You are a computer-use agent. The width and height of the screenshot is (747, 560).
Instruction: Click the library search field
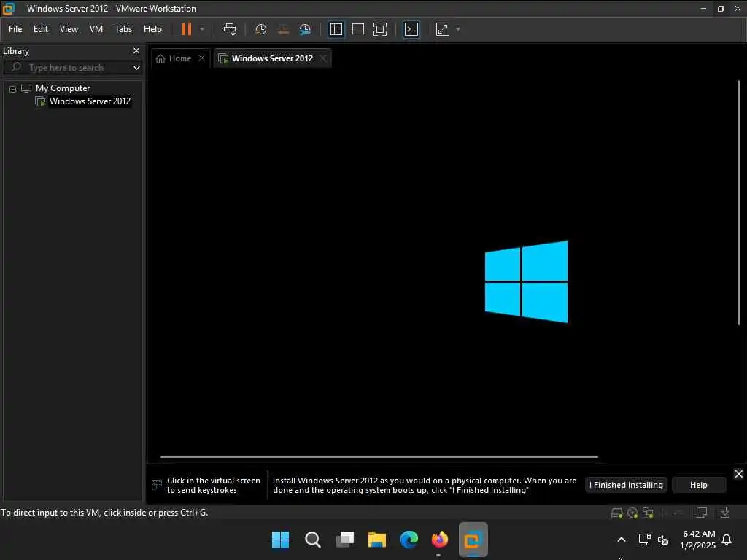click(x=71, y=68)
